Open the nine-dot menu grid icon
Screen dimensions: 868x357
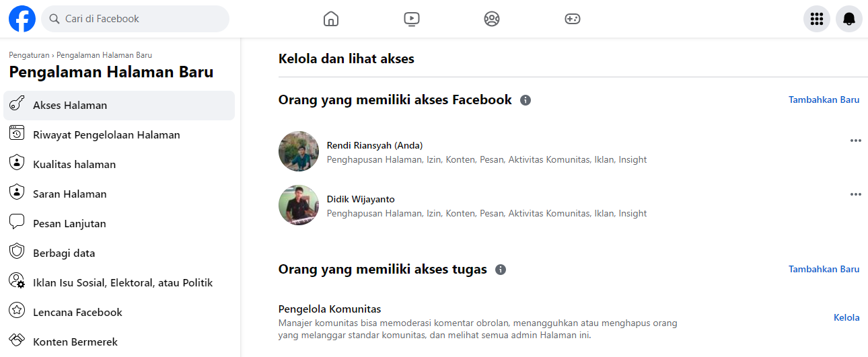click(x=817, y=19)
